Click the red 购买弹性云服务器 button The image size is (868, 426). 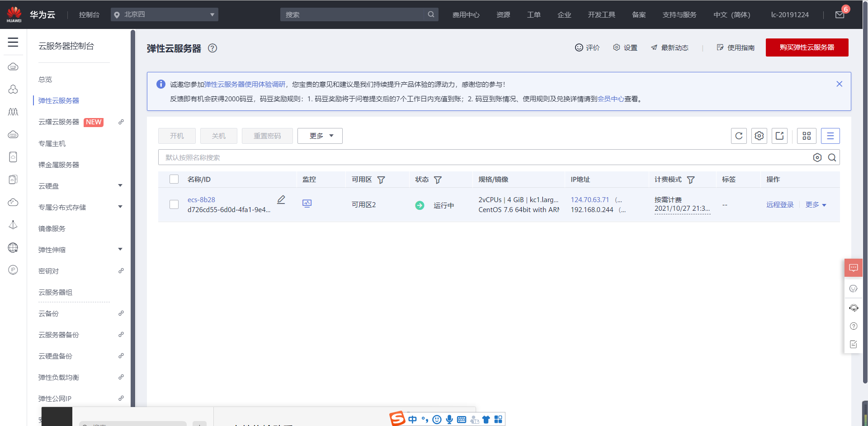tap(807, 47)
